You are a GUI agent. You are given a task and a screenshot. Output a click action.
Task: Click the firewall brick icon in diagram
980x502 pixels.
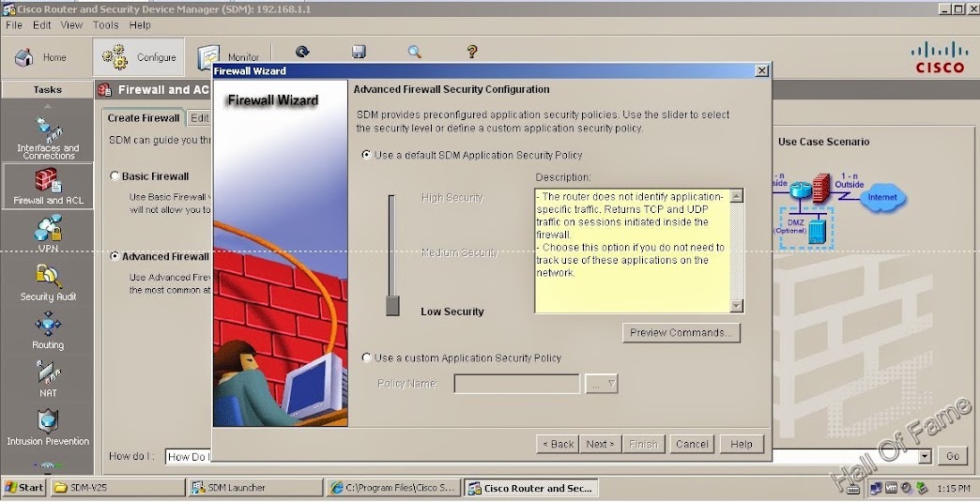(x=821, y=188)
